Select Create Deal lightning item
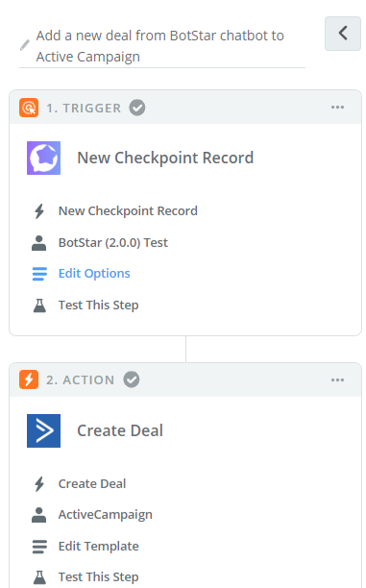 [79, 483]
